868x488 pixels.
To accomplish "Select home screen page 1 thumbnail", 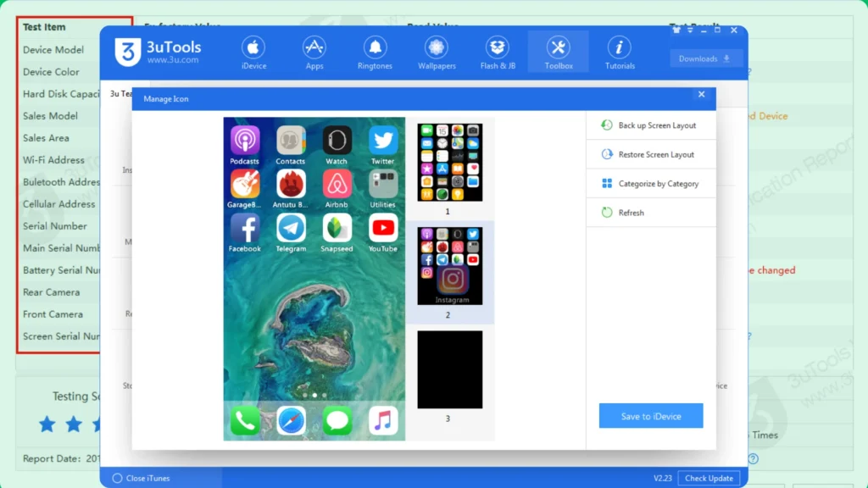I will click(449, 162).
